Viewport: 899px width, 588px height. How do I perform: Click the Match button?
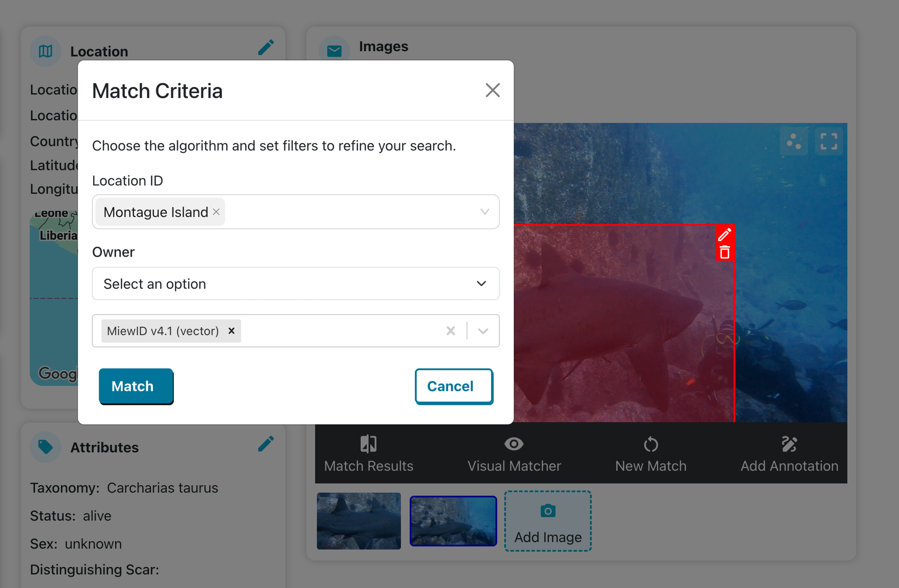[x=136, y=386]
